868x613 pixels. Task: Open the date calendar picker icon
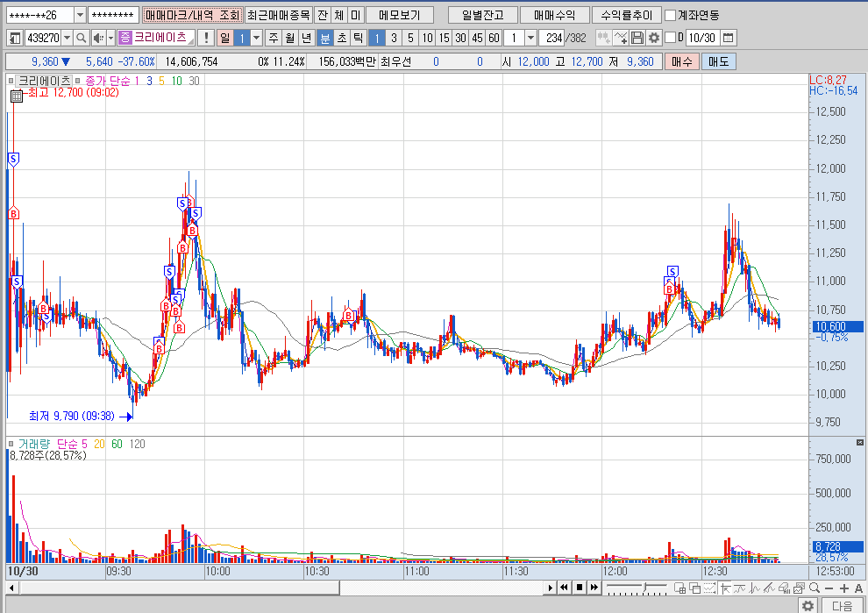[728, 38]
